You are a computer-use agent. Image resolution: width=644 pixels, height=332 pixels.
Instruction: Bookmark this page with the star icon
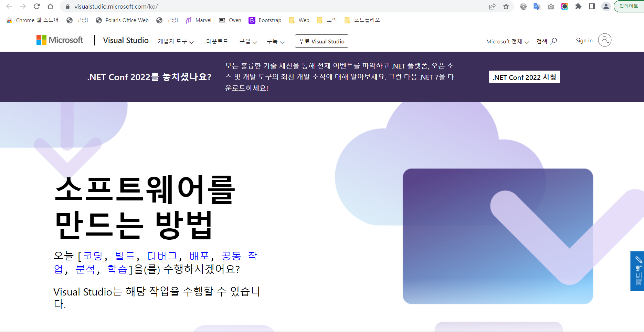[506, 7]
